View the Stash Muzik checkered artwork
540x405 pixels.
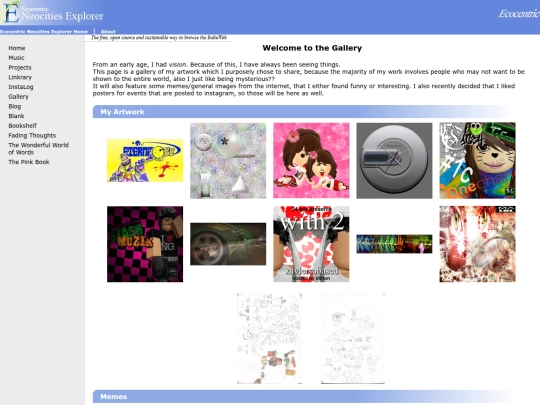pyautogui.click(x=145, y=244)
